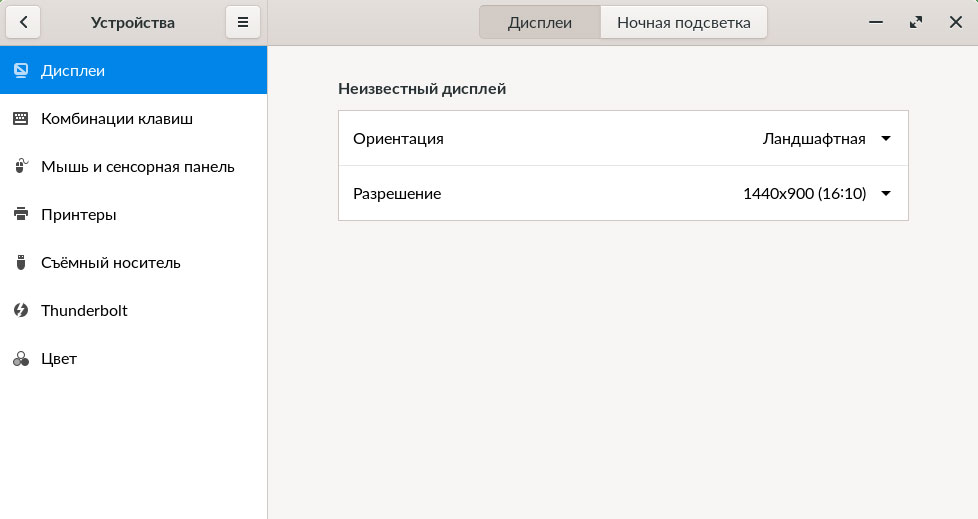Select the Дисплеи tab in header
The image size is (978, 519).
tap(540, 22)
